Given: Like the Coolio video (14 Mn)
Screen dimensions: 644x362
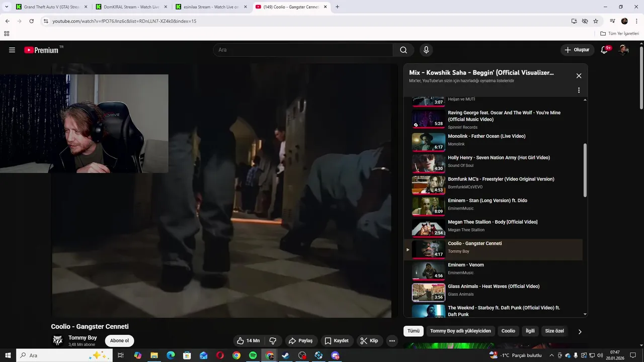Looking at the screenshot, I should click(248, 340).
